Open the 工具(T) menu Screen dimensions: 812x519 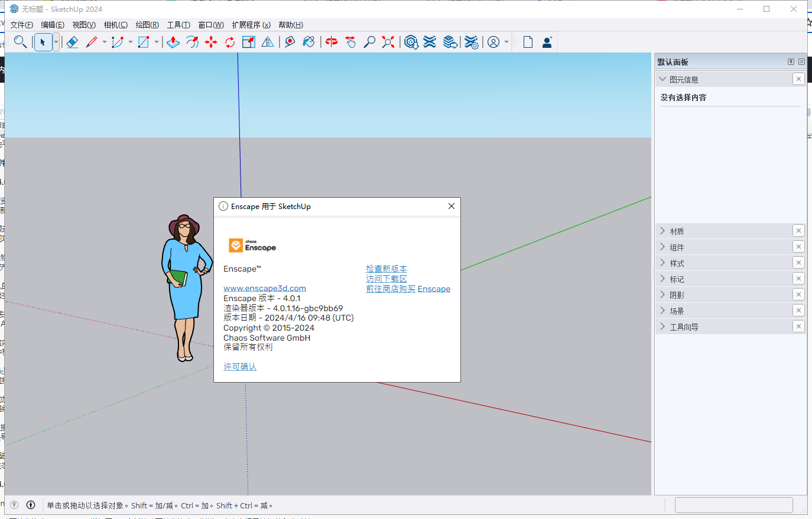coord(178,25)
